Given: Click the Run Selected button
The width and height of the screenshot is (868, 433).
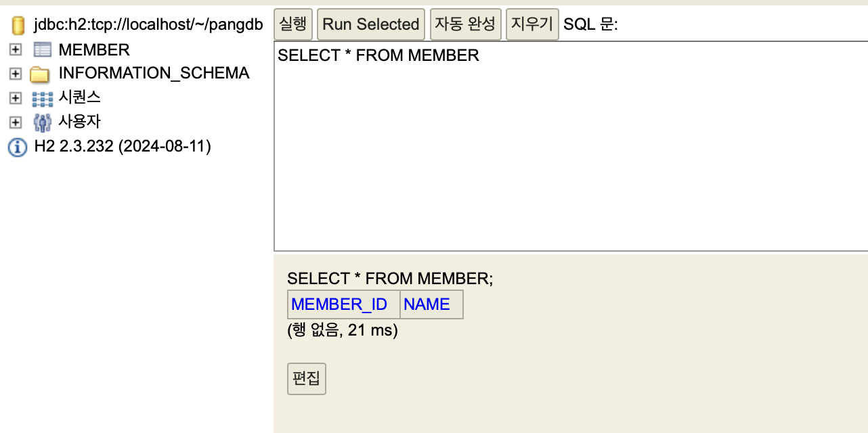Looking at the screenshot, I should coord(371,24).
